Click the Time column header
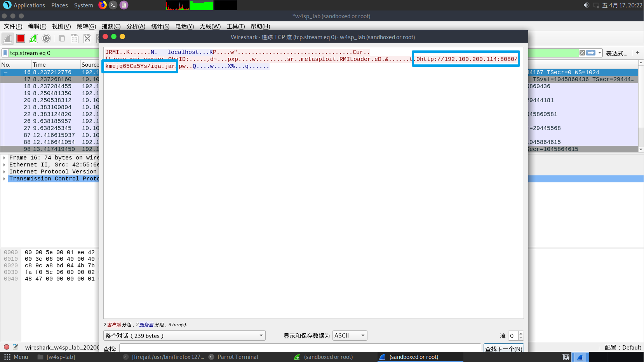Screen dimensions: 644x362 click(x=56, y=65)
